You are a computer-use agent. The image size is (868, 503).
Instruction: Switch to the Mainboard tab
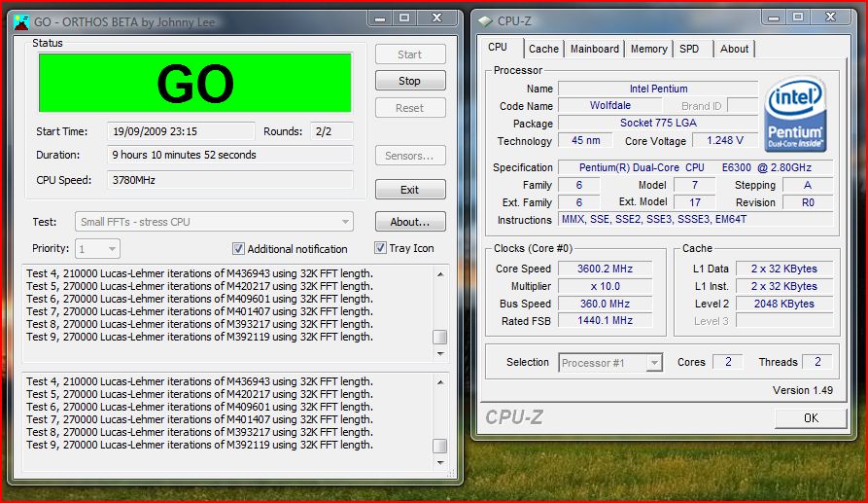pos(595,49)
